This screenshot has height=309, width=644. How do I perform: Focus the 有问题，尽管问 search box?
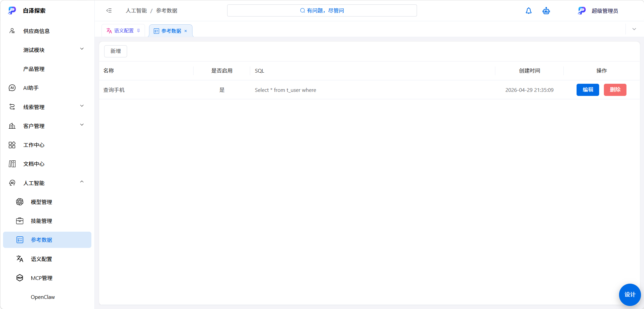pyautogui.click(x=322, y=10)
